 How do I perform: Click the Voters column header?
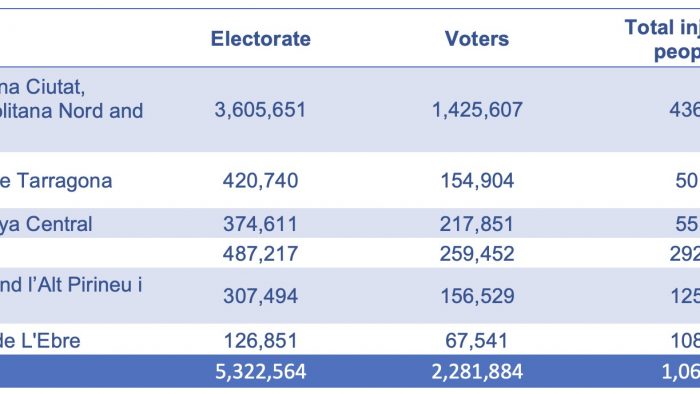[x=477, y=39]
